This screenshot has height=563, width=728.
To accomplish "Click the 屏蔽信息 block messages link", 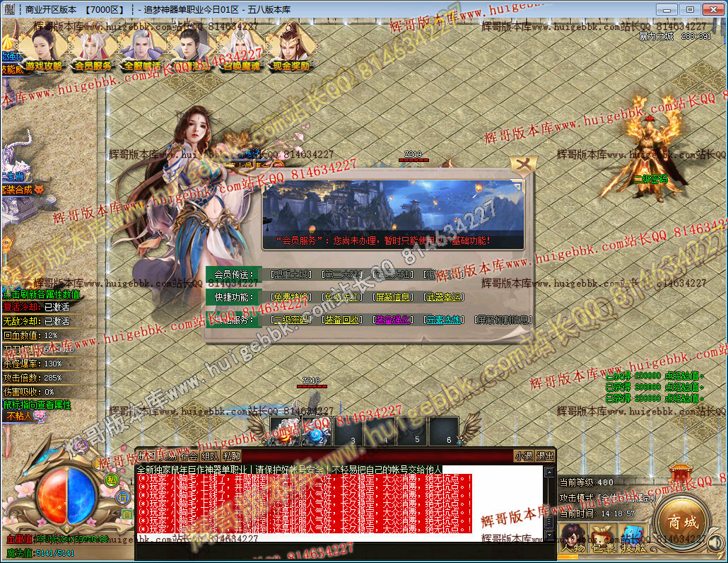I will coord(393,297).
